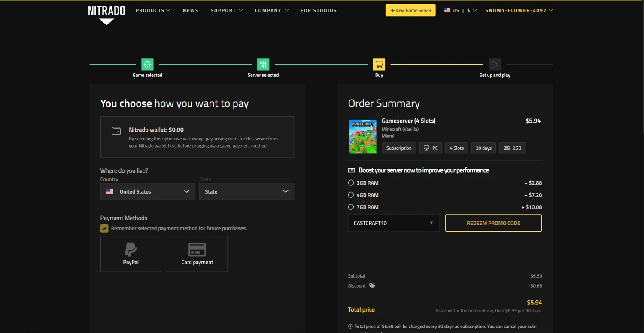
Task: Clear promo code with X icon
Action: pos(431,223)
